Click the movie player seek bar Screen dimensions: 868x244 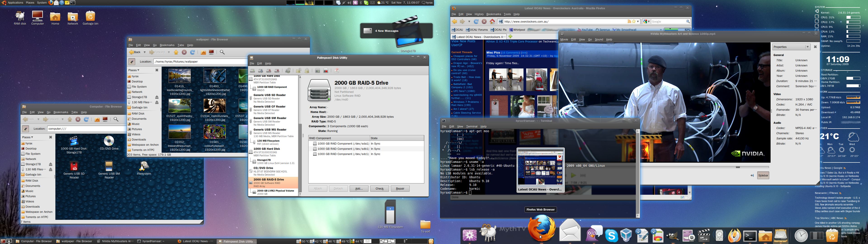click(x=705, y=167)
